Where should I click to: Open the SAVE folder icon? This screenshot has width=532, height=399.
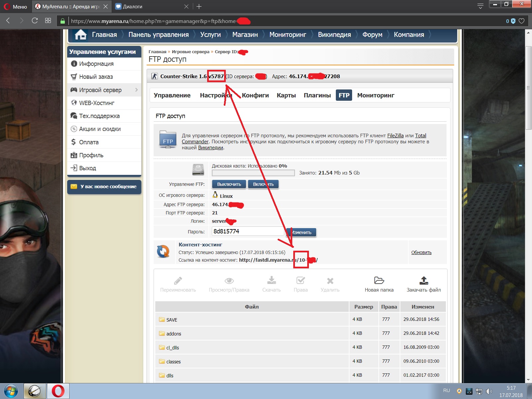coord(162,320)
